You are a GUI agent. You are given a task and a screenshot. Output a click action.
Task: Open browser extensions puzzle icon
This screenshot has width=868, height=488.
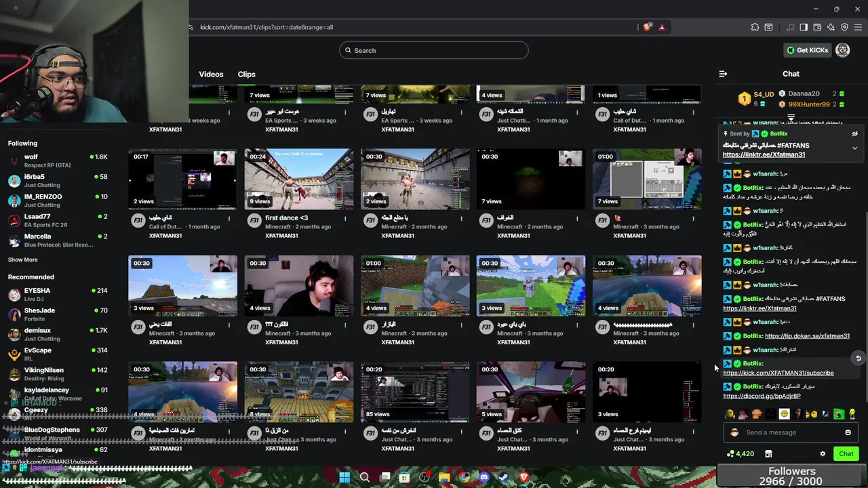[x=755, y=27]
